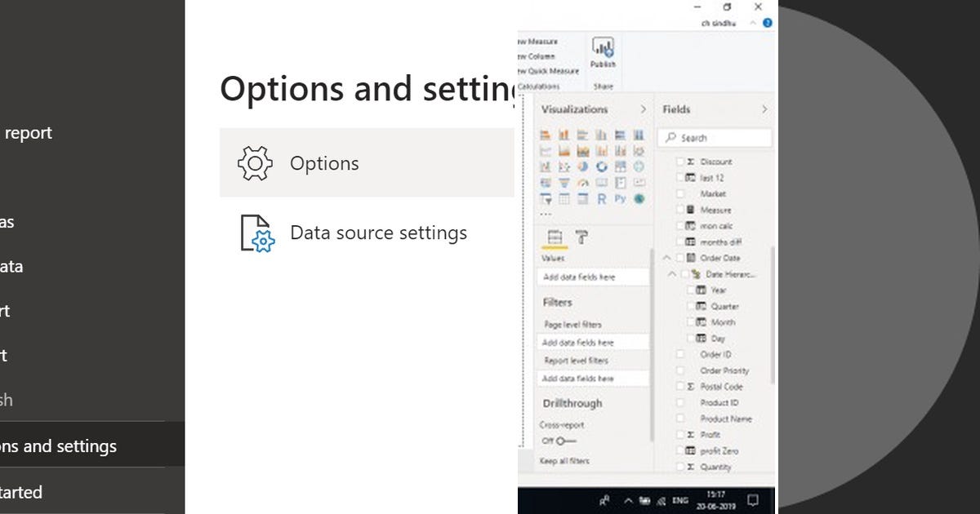Collapse the Order Date field group
This screenshot has width=980, height=514.
[x=667, y=258]
